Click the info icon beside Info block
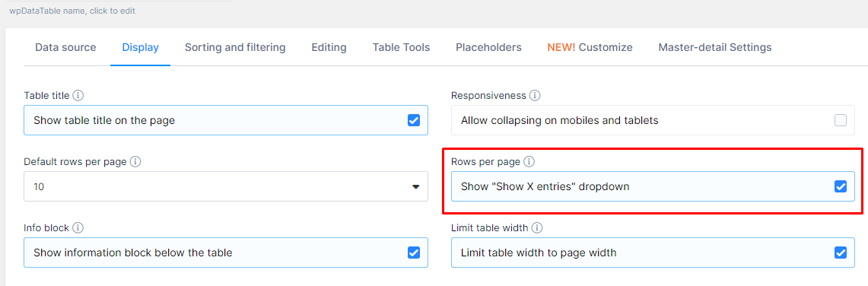Image resolution: width=868 pixels, height=286 pixels. (x=78, y=228)
